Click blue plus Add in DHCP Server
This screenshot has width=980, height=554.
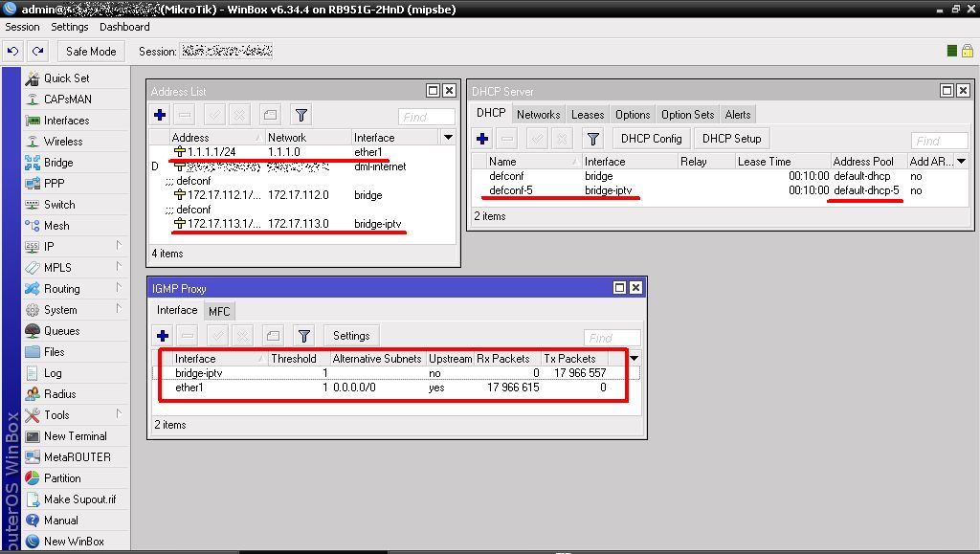[482, 139]
